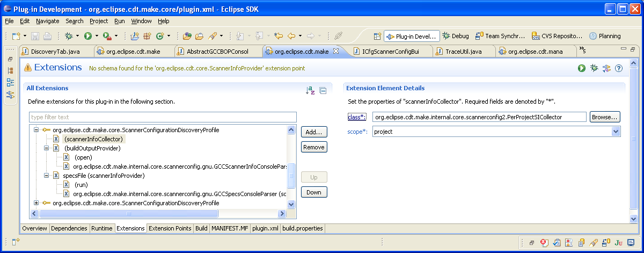Switch to the TraceUtil.java editor tab
Viewport: 644px width, 253px height.
(x=463, y=52)
